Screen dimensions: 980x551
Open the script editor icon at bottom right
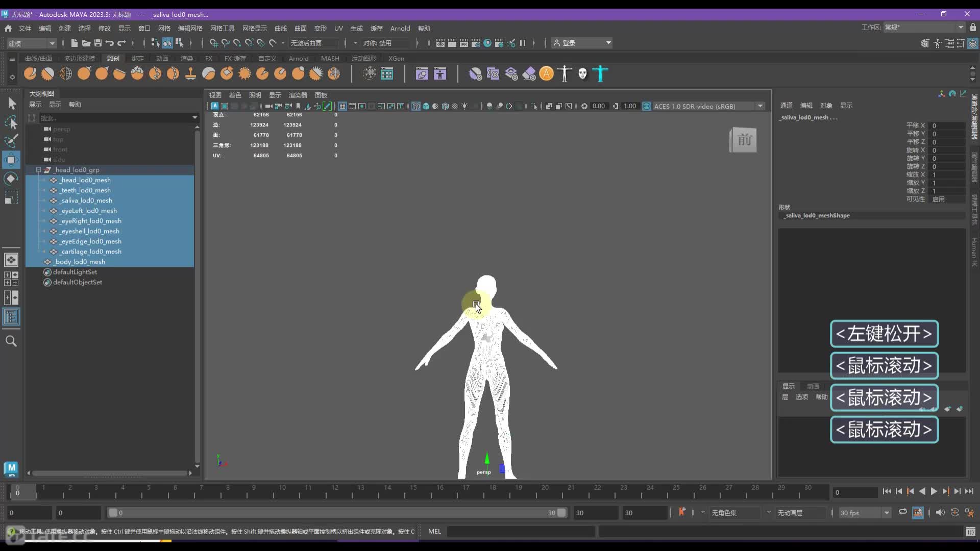click(971, 532)
